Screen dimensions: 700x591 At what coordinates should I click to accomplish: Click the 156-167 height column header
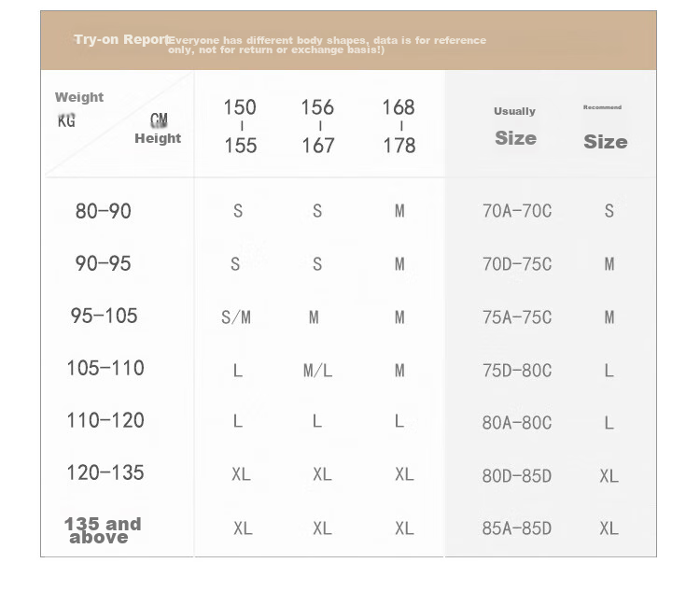[318, 126]
